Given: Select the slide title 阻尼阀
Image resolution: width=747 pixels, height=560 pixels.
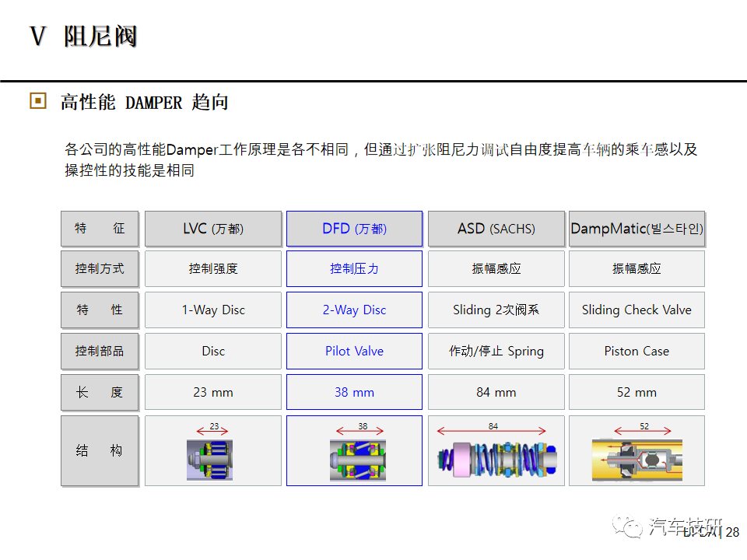Looking at the screenshot, I should tap(100, 37).
